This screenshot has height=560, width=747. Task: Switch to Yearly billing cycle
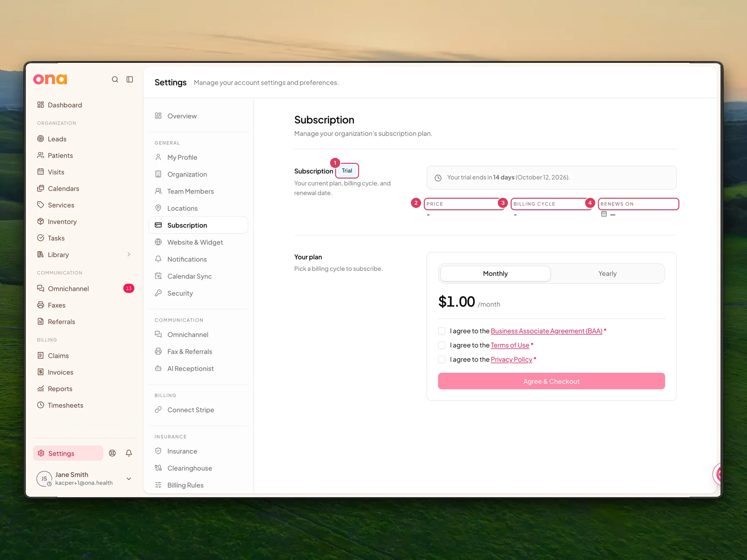coord(608,274)
